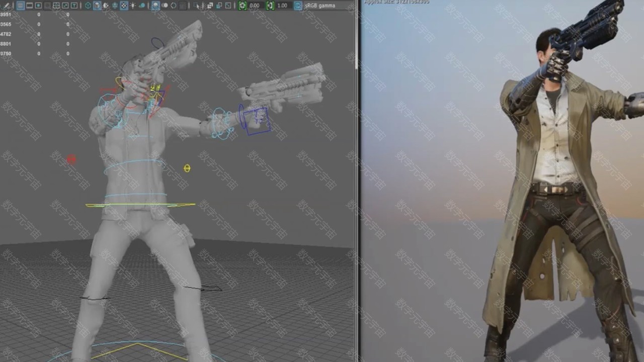644x362 pixels.
Task: Open the sRGB gamma view transform dropdown
Action: click(329, 6)
